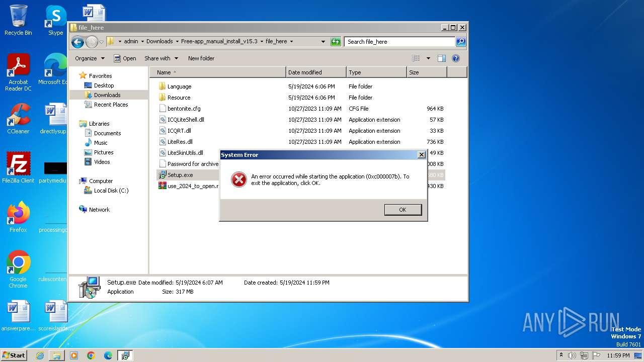Select the Language folder
644x362 pixels.
179,86
